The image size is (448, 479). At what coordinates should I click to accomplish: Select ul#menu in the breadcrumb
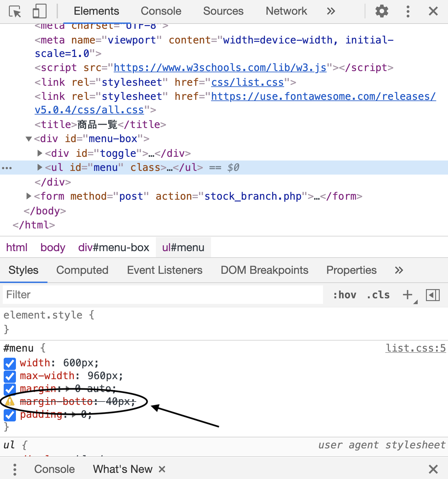183,247
